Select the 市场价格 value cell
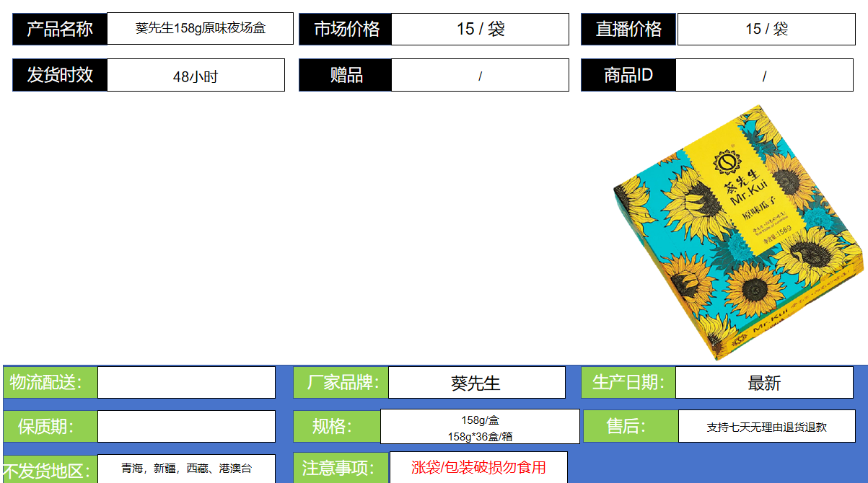The height and width of the screenshot is (483, 868). (x=480, y=29)
